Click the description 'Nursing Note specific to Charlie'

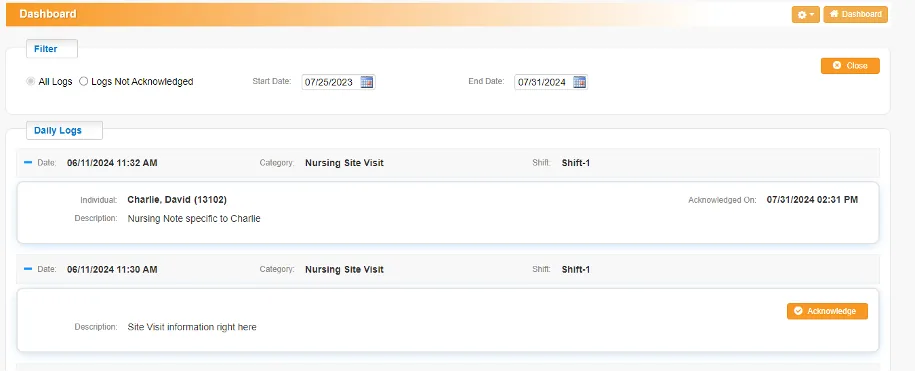coord(194,219)
